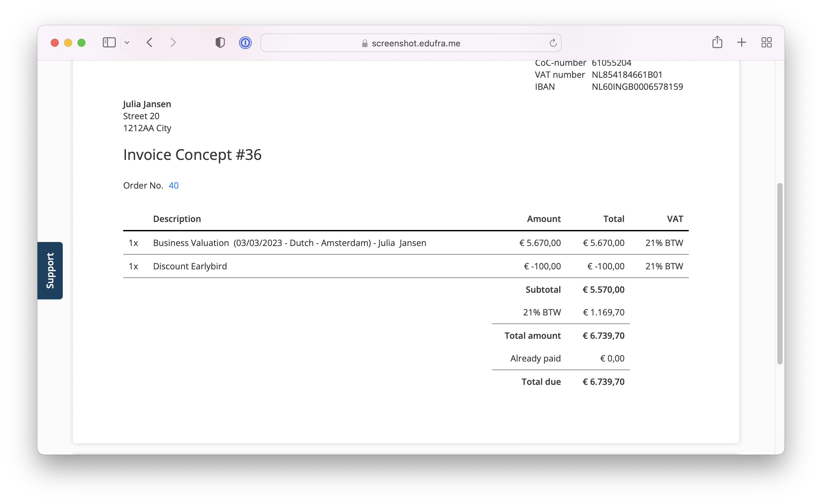Click the customer name Julia Jansen
Image resolution: width=822 pixels, height=504 pixels.
(x=147, y=104)
